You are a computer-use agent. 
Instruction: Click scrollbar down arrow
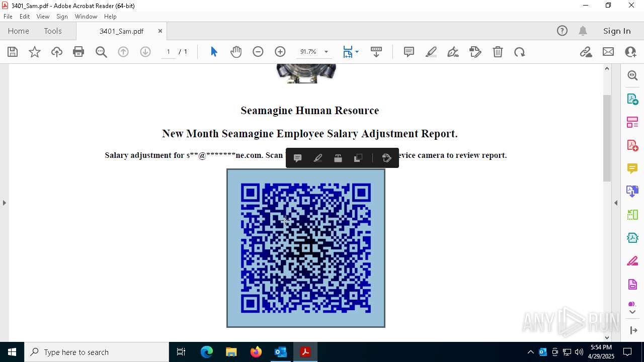tap(607, 337)
